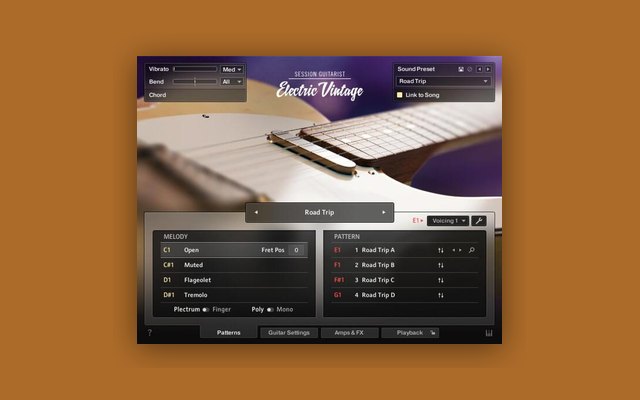Viewport: 640px width, 400px height.
Task: Switch to next song with right arrow
Action: (384, 212)
